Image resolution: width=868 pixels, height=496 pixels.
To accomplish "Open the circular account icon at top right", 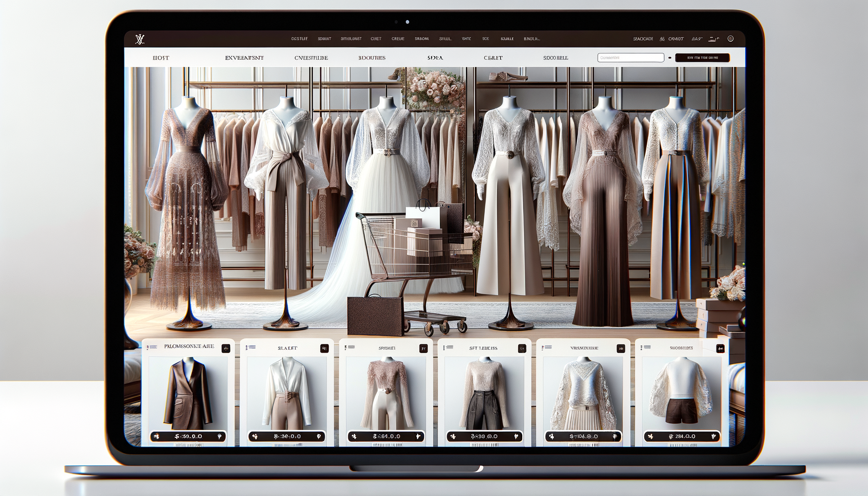I will coord(730,39).
